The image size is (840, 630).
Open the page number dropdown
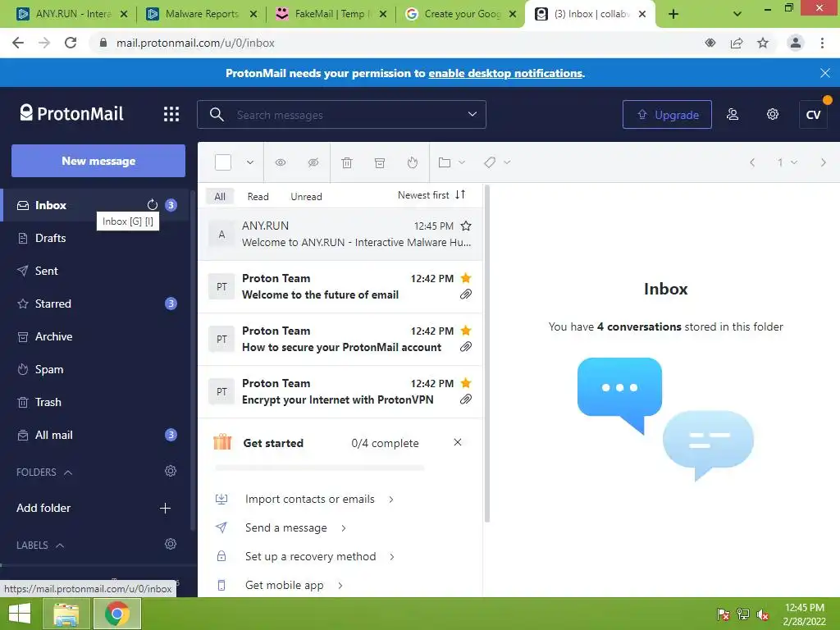[787, 162]
